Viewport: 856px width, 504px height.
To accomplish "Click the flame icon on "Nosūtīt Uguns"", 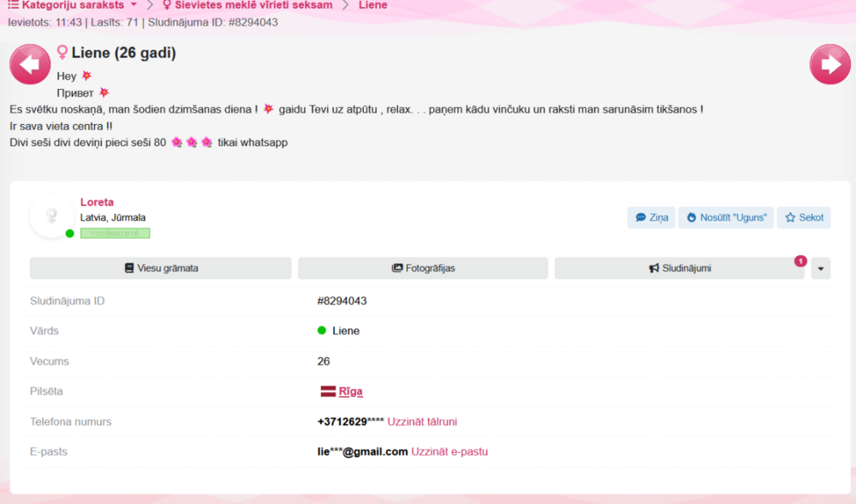I will (693, 216).
